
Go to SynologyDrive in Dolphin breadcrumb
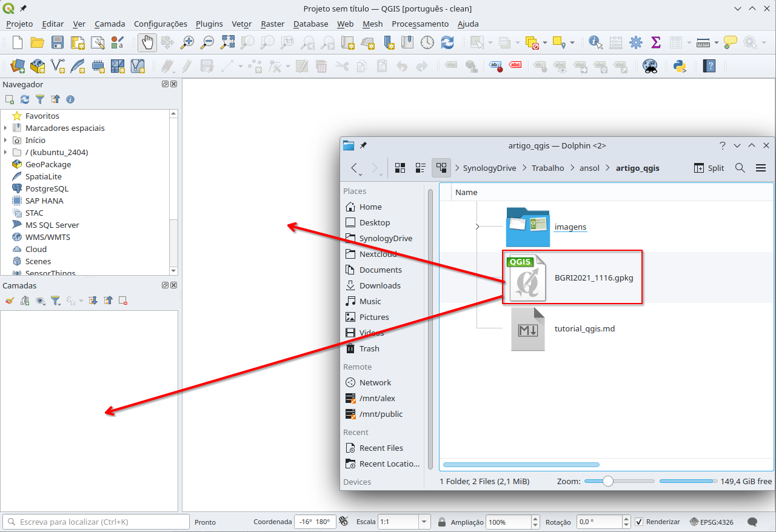click(489, 168)
